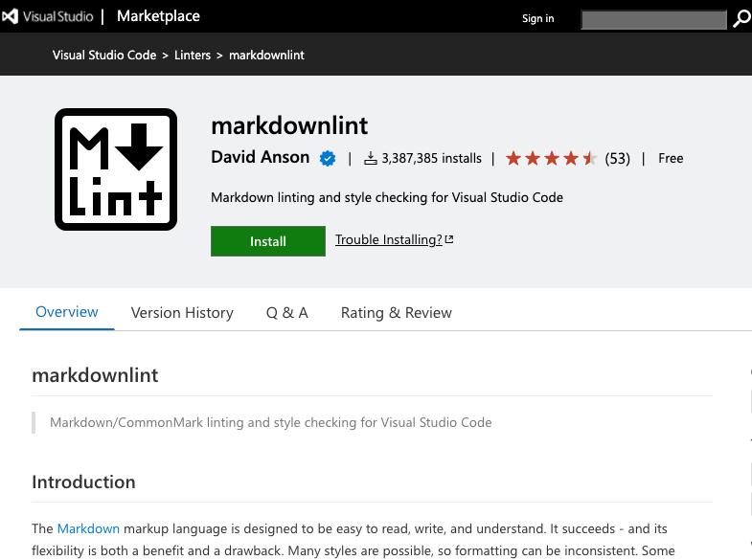
Task: Click the 3,387,385 installs text
Action: (x=432, y=159)
